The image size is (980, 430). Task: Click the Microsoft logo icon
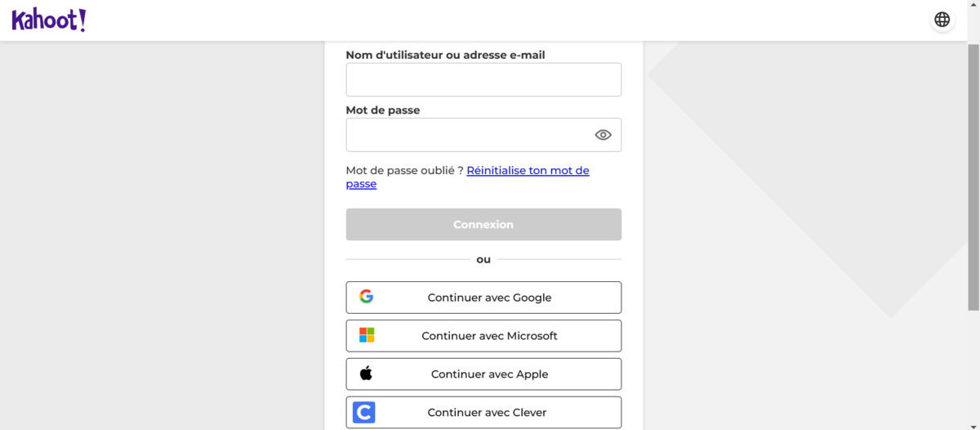pyautogui.click(x=367, y=335)
